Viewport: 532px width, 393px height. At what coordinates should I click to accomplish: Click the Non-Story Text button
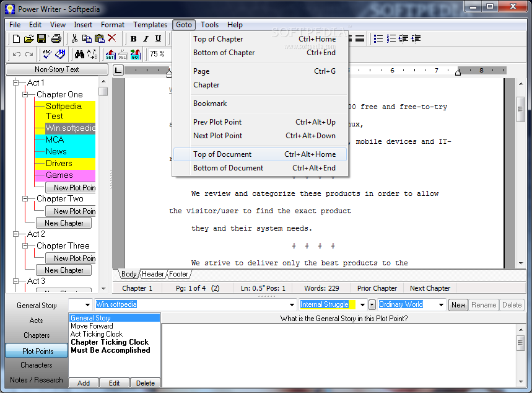57,69
